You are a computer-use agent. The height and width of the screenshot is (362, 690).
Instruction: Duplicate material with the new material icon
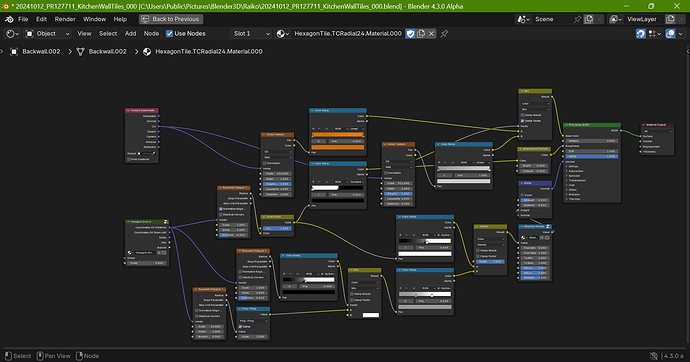coord(421,33)
